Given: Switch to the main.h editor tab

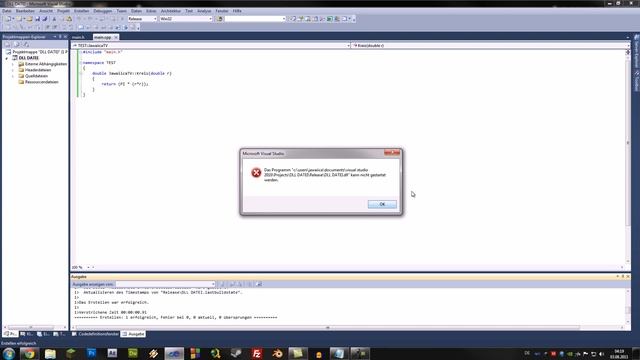Looking at the screenshot, I should [x=78, y=37].
